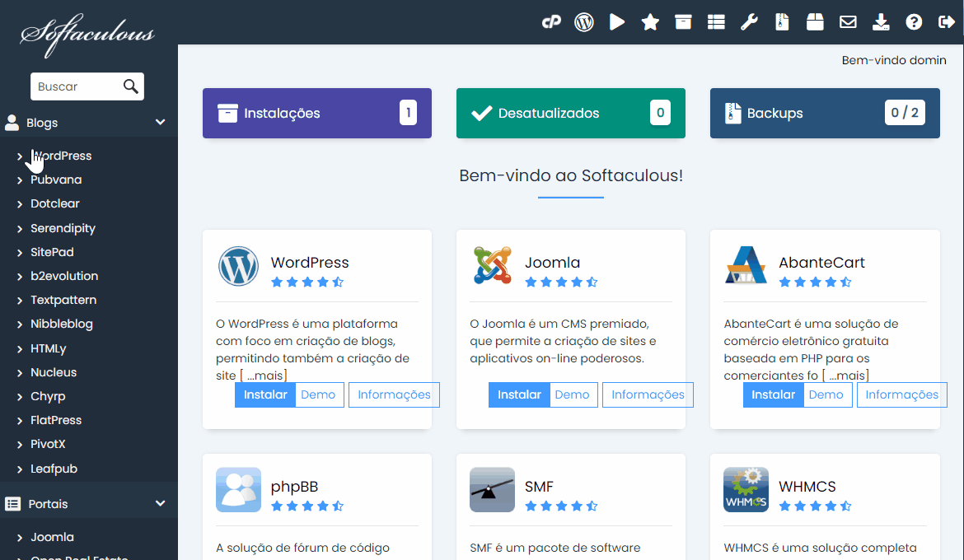Open the demos play icon
964x560 pixels.
(616, 23)
